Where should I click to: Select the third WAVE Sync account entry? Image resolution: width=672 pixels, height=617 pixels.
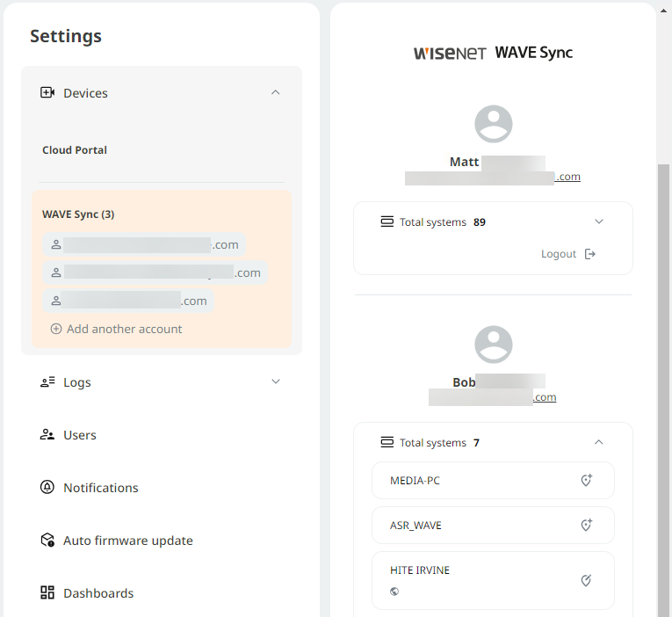[128, 301]
